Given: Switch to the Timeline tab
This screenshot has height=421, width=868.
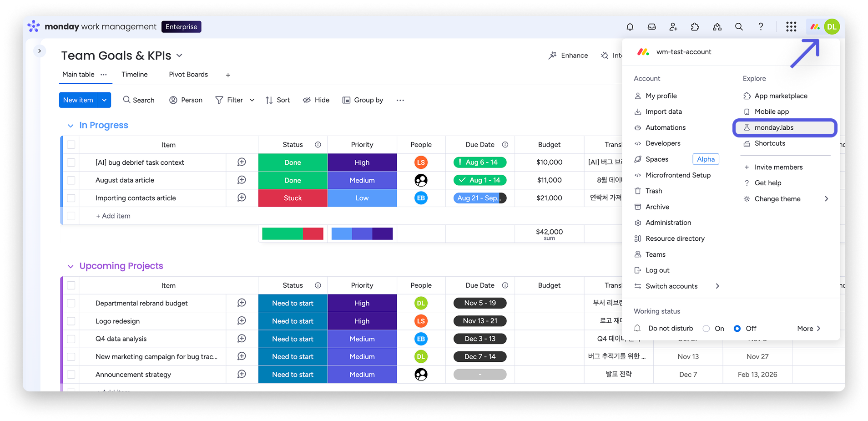Looking at the screenshot, I should 135,75.
